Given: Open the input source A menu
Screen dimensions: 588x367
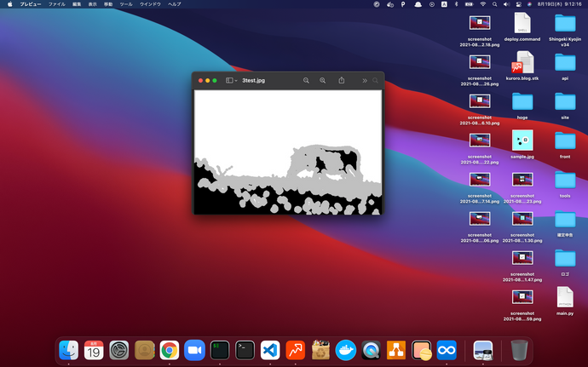Looking at the screenshot, I should tap(444, 4).
